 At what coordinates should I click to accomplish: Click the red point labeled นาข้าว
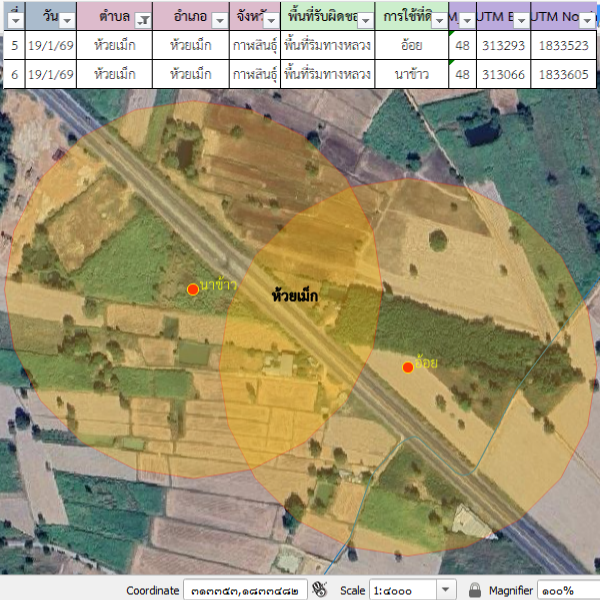coord(193,289)
